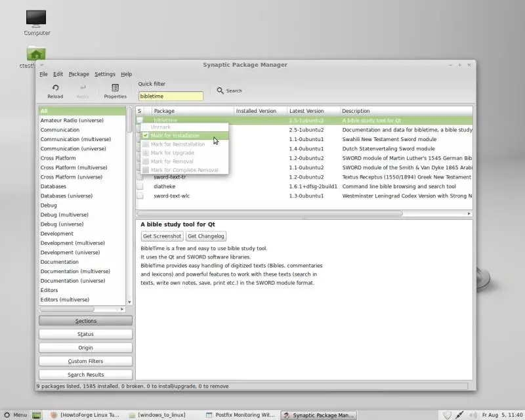The image size is (525, 420).
Task: Open the Help menu
Action: tap(126, 74)
